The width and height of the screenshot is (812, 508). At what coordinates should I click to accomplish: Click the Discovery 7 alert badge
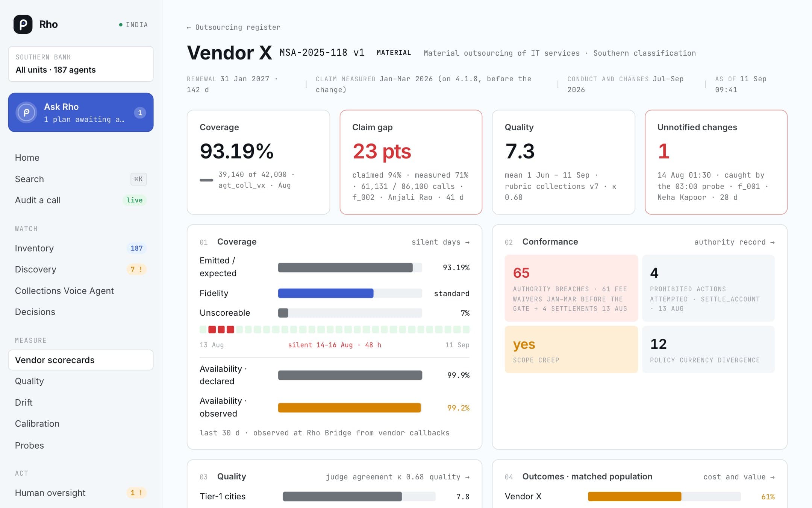point(136,269)
